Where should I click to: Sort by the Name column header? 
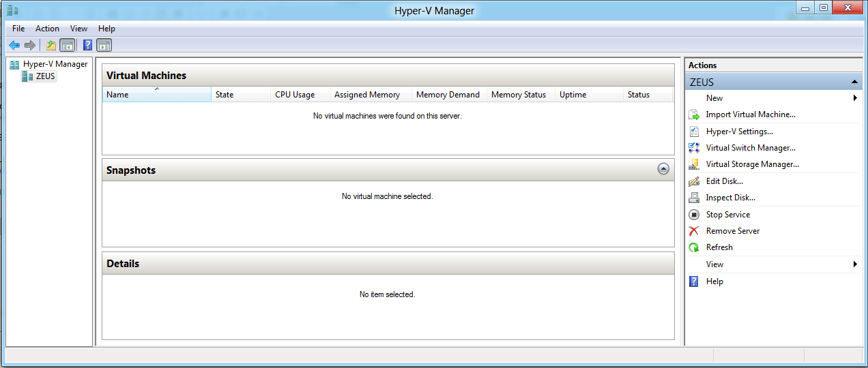(156, 95)
